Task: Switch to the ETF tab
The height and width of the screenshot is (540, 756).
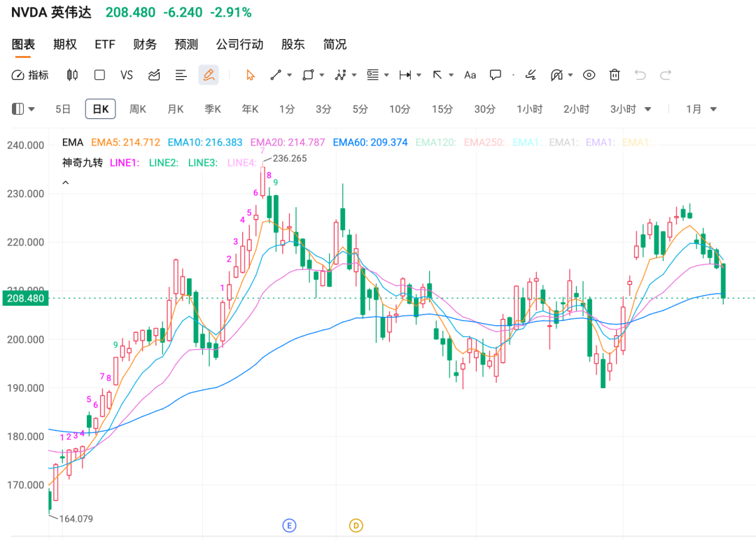Action: pos(105,44)
